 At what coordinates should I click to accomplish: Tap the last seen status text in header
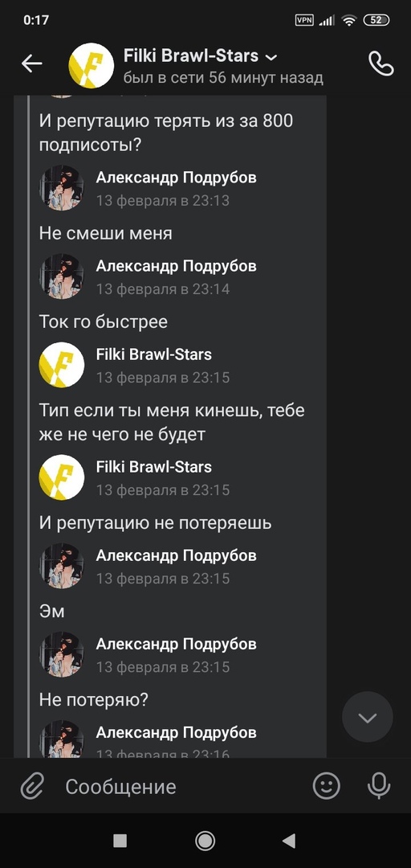point(223,78)
